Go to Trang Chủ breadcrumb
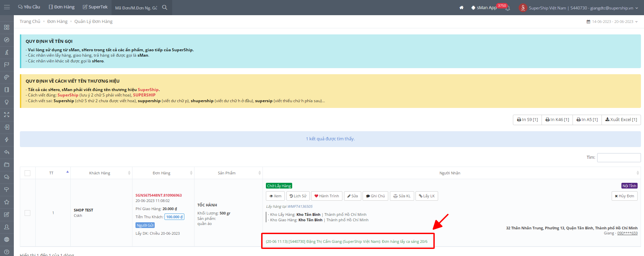Image resolution: width=644 pixels, height=256 pixels. (x=30, y=21)
